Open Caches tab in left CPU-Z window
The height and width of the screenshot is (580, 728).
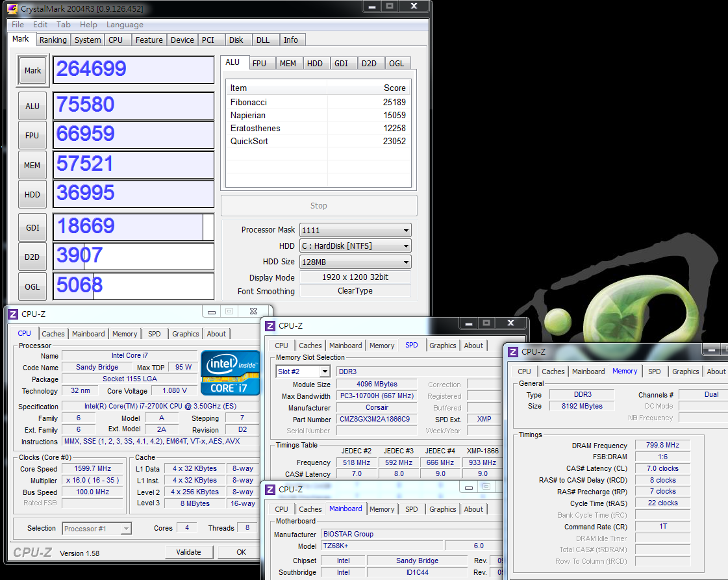pos(53,334)
